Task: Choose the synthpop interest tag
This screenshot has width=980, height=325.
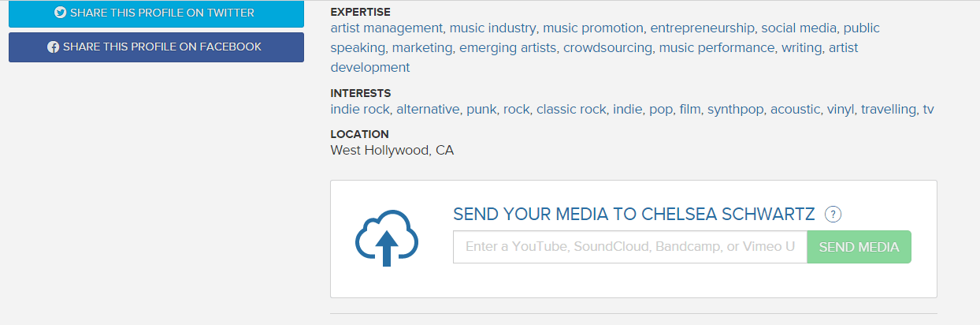Action: coord(735,110)
